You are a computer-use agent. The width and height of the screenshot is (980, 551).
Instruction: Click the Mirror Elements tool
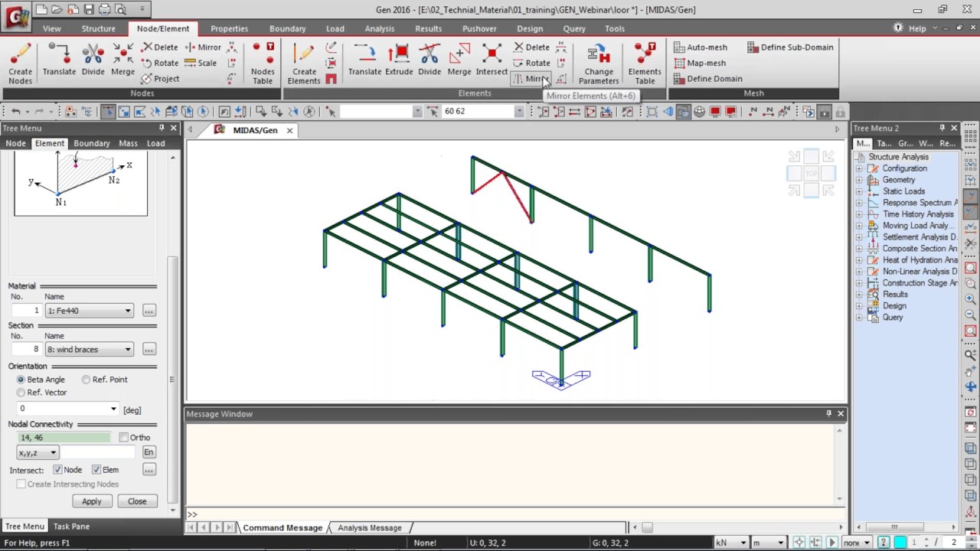coord(531,79)
